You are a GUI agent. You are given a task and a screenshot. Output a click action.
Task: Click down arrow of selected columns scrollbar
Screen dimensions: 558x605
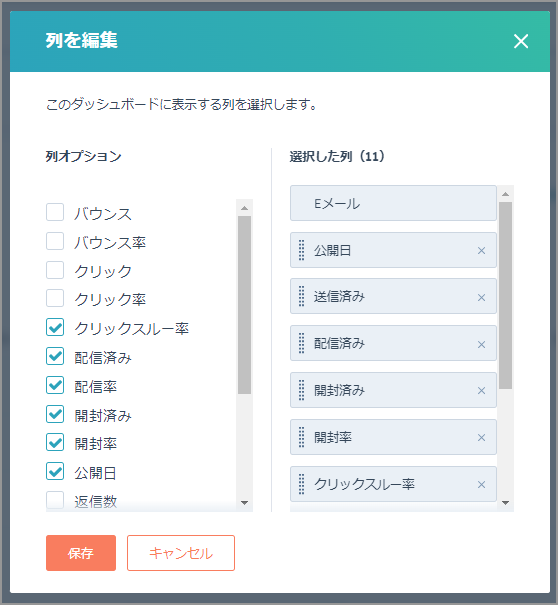[506, 503]
